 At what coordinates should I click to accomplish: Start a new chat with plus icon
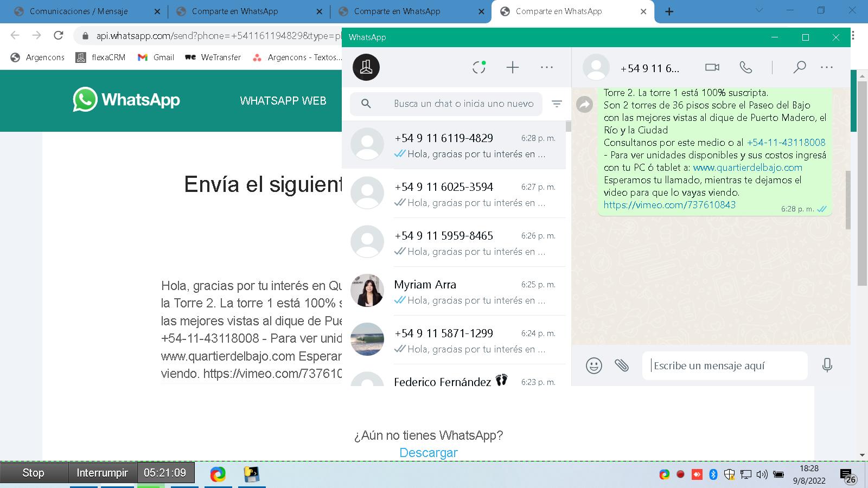[x=513, y=67]
